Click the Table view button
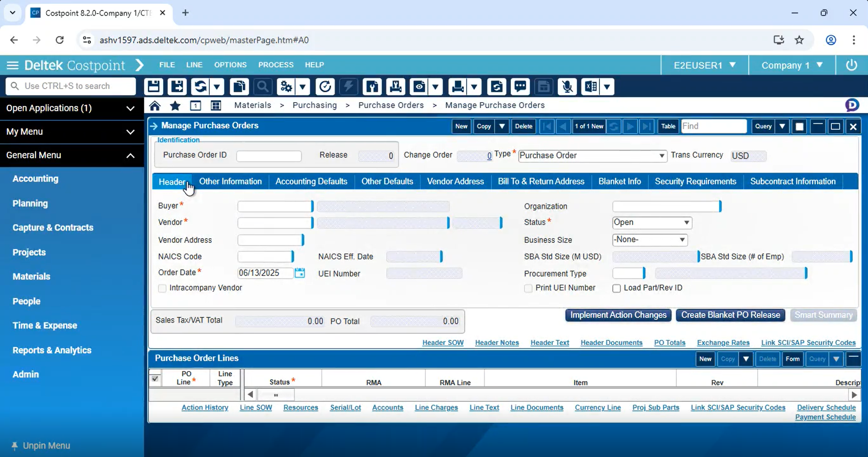This screenshot has width=868, height=457. [668, 126]
